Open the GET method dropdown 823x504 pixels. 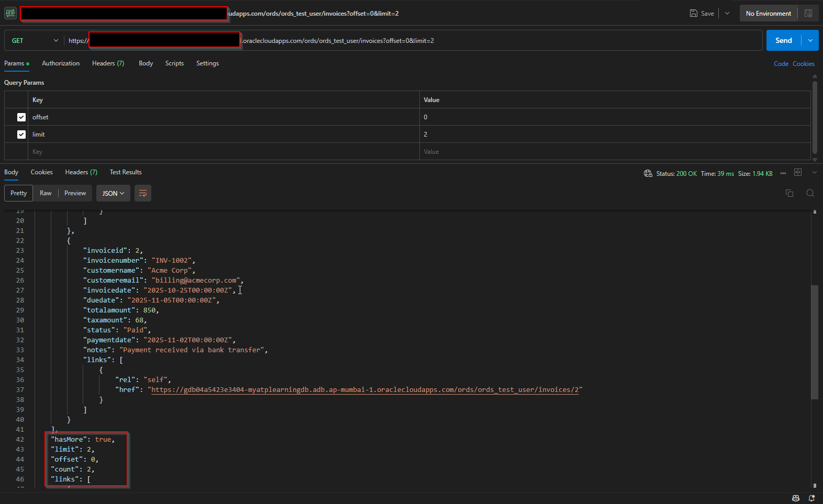[x=35, y=41]
